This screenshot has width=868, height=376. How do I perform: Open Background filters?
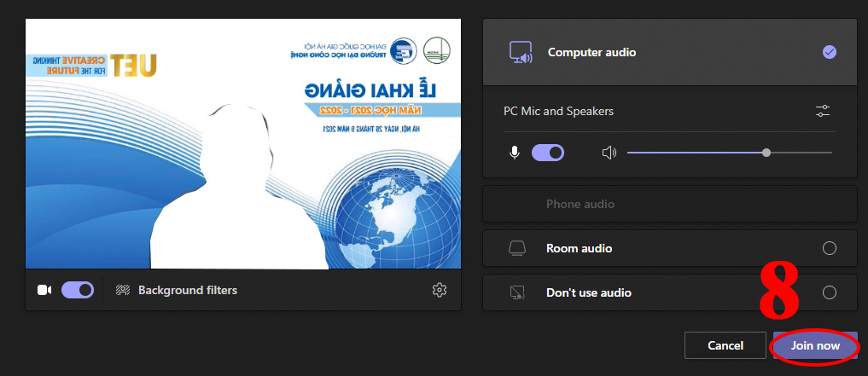188,290
